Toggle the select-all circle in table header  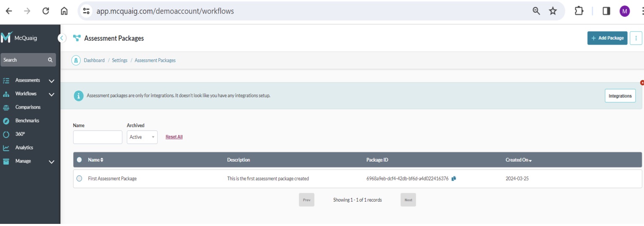[79, 160]
